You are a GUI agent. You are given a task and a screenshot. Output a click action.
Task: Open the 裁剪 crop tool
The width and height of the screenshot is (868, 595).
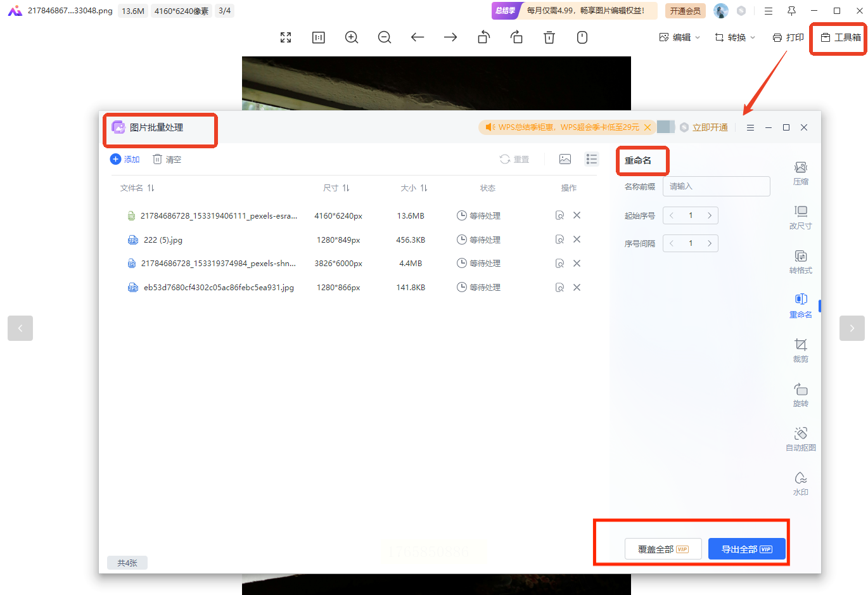click(801, 350)
